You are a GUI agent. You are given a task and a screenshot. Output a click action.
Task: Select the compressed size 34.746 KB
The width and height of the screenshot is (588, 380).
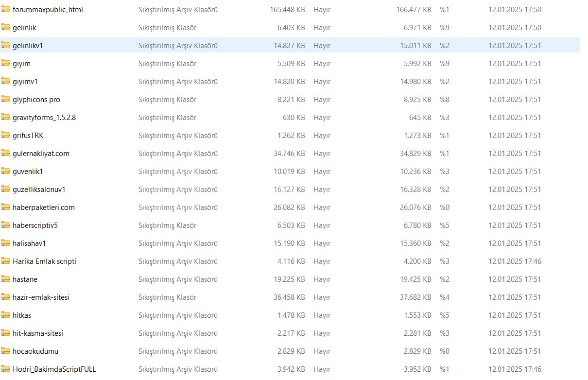(x=289, y=154)
